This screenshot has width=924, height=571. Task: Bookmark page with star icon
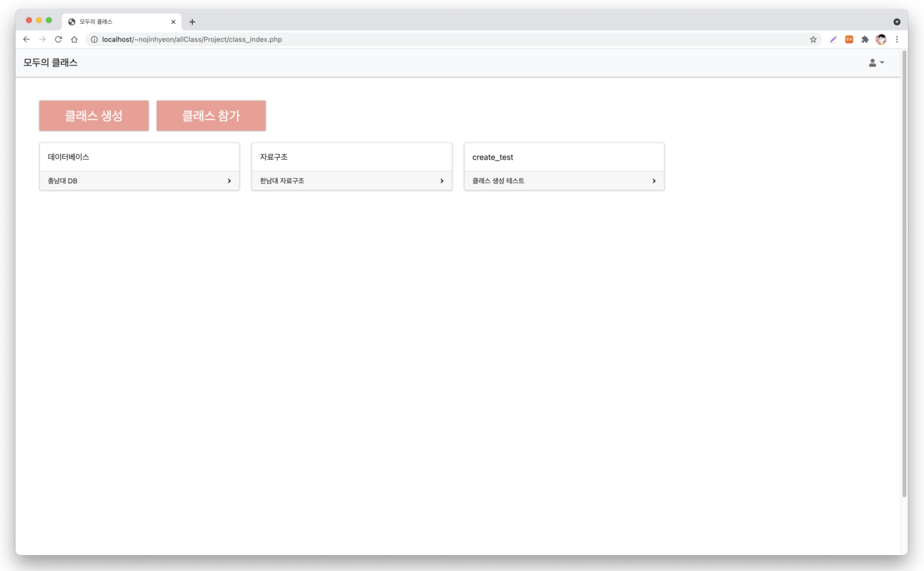[x=813, y=39]
